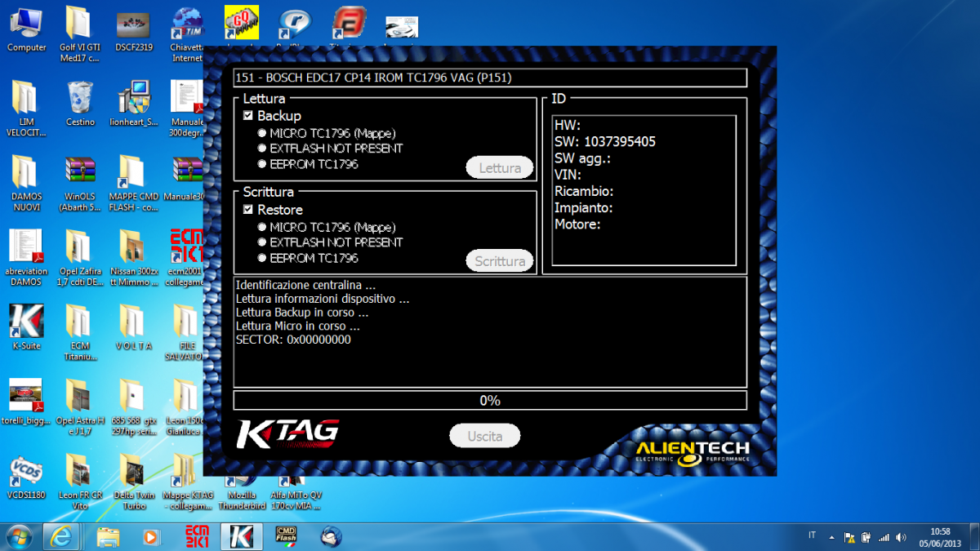Screen dimensions: 980x551
Task: Open the yellow GQ shortcut icon
Action: (x=242, y=22)
